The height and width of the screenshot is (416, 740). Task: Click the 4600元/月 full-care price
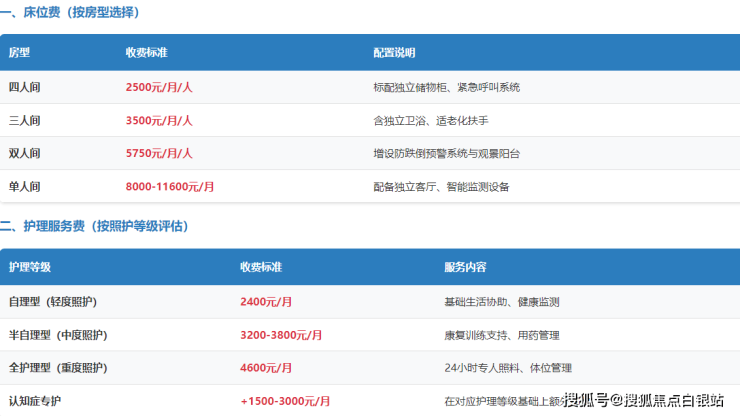266,368
